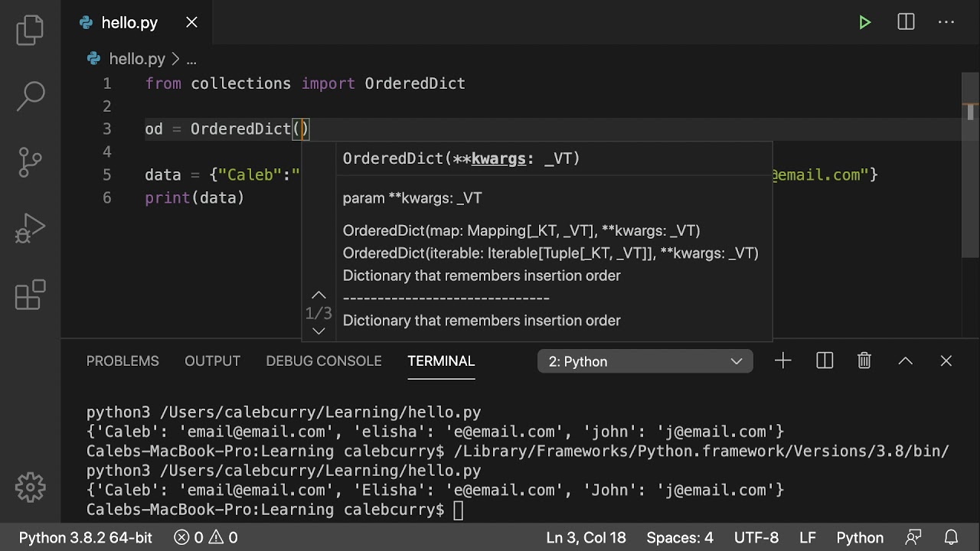This screenshot has width=980, height=551.
Task: Open the Extensions view
Action: 31,295
